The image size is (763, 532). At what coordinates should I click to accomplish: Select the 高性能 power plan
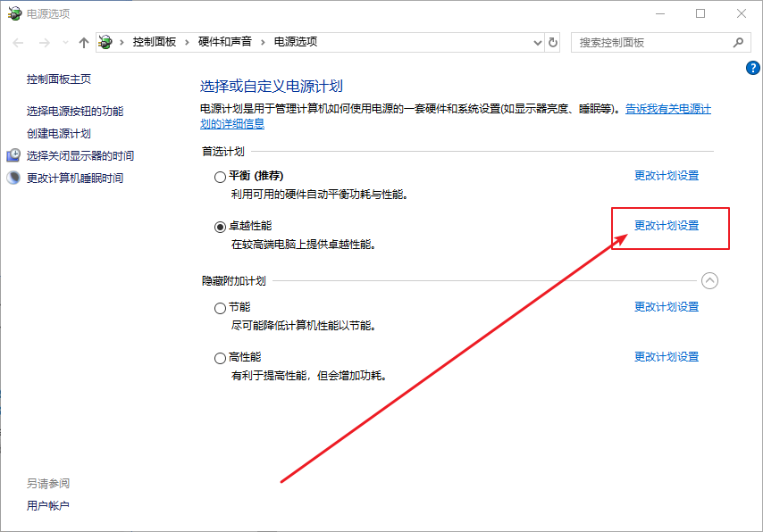(220, 358)
